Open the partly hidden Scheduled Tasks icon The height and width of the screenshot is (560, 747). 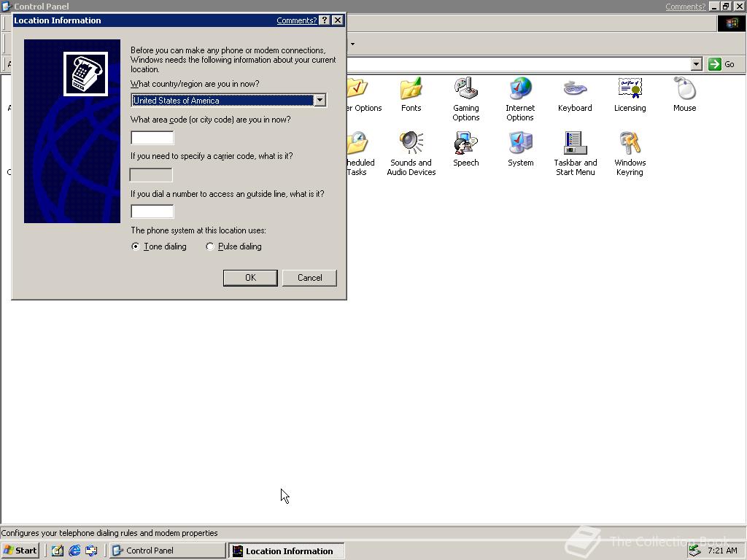point(357,143)
